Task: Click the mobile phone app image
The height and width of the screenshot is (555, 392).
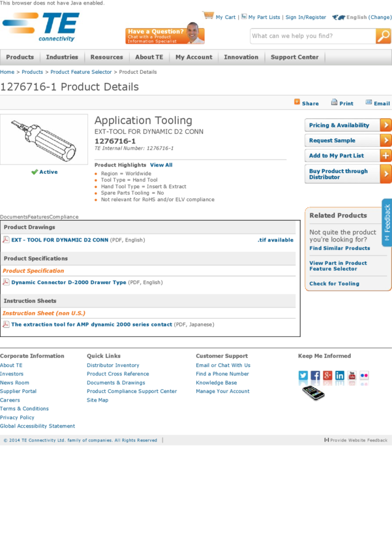Action: pos(313,392)
